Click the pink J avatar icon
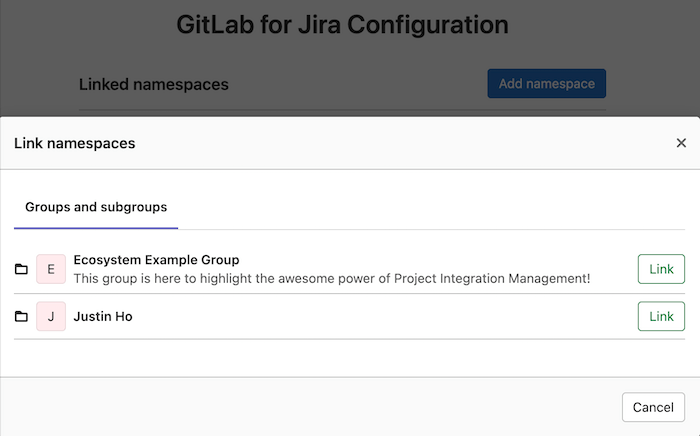This screenshot has width=700, height=436. (x=51, y=316)
